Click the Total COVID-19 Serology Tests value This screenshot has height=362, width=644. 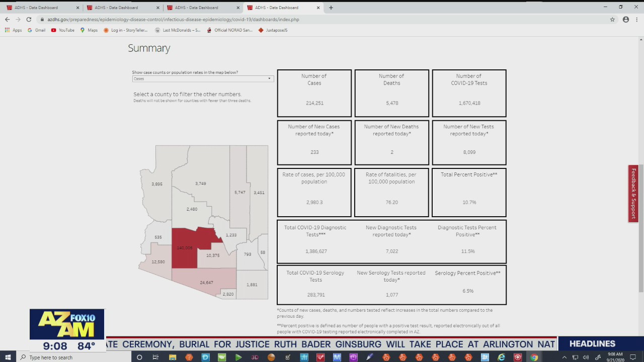(316, 295)
